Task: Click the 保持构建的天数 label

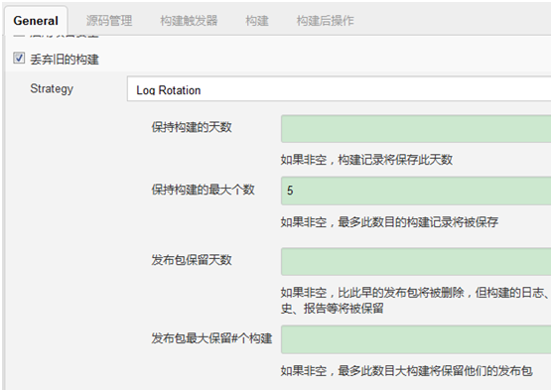Action: (x=192, y=127)
